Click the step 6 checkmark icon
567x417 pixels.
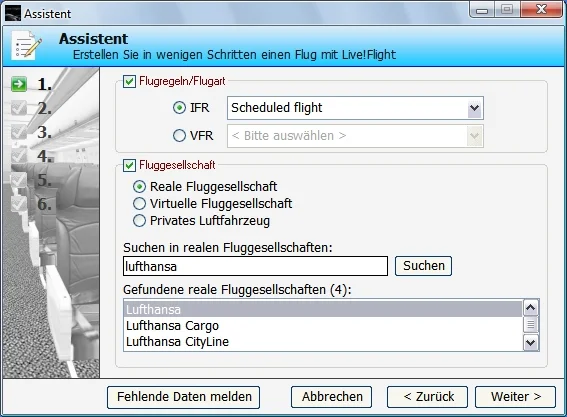click(18, 204)
